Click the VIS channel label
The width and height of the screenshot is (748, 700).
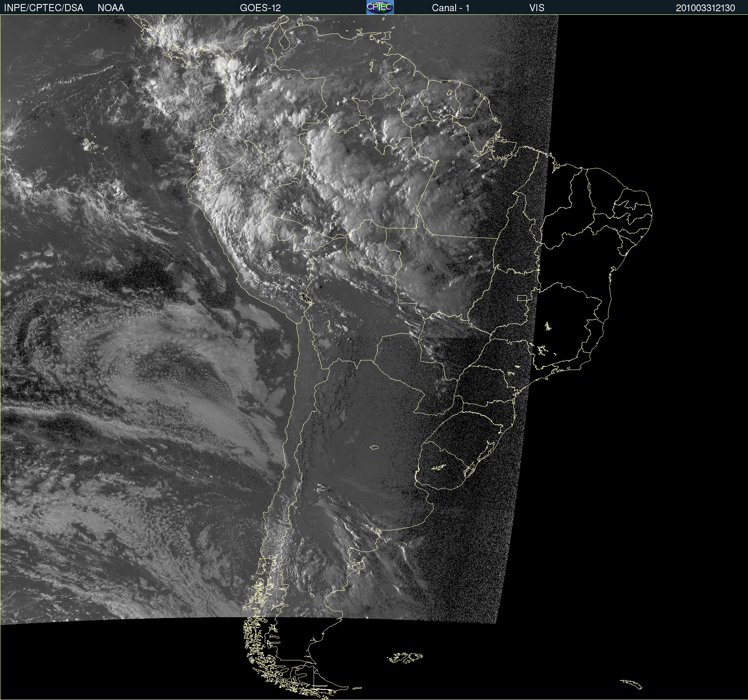point(537,8)
